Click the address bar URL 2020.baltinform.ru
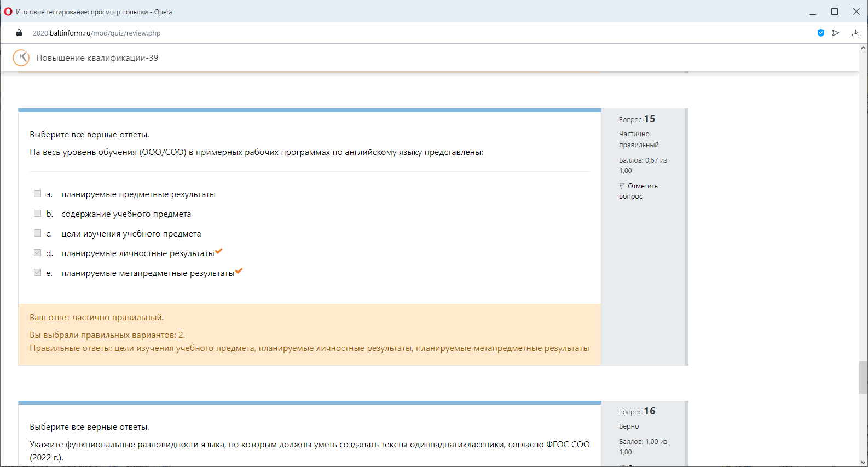 click(x=96, y=33)
